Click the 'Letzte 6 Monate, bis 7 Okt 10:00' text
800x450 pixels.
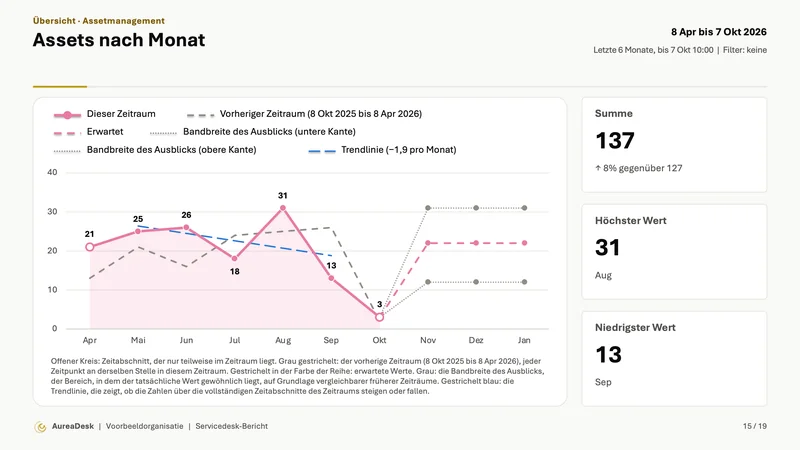[653, 50]
